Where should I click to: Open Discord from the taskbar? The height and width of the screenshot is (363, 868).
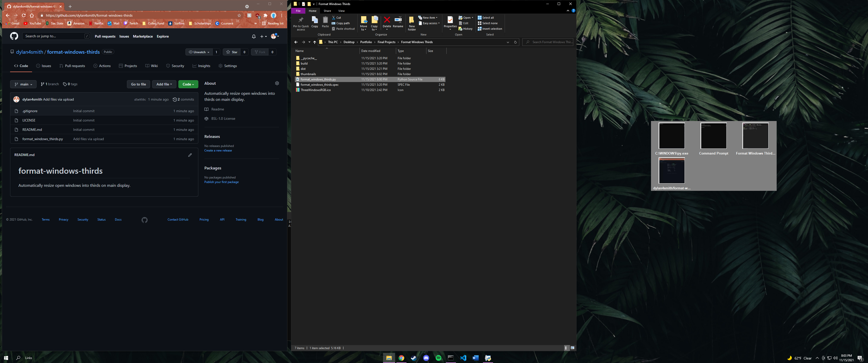(426, 358)
